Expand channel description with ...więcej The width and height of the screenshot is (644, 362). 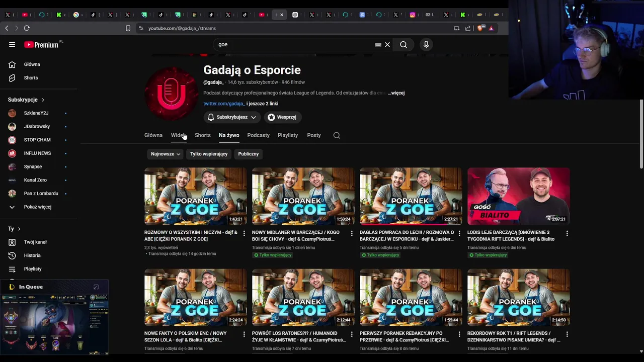coord(396,93)
